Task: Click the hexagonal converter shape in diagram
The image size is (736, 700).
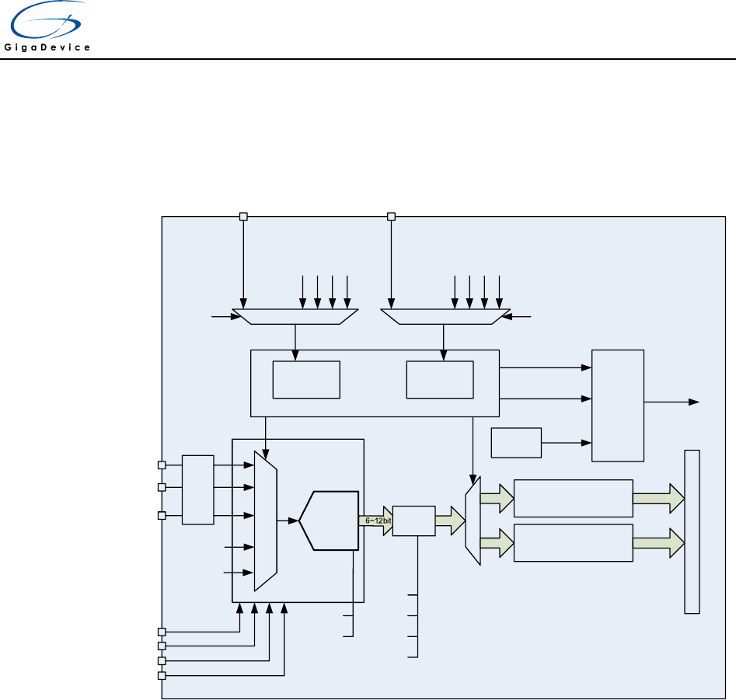Action: point(329,521)
